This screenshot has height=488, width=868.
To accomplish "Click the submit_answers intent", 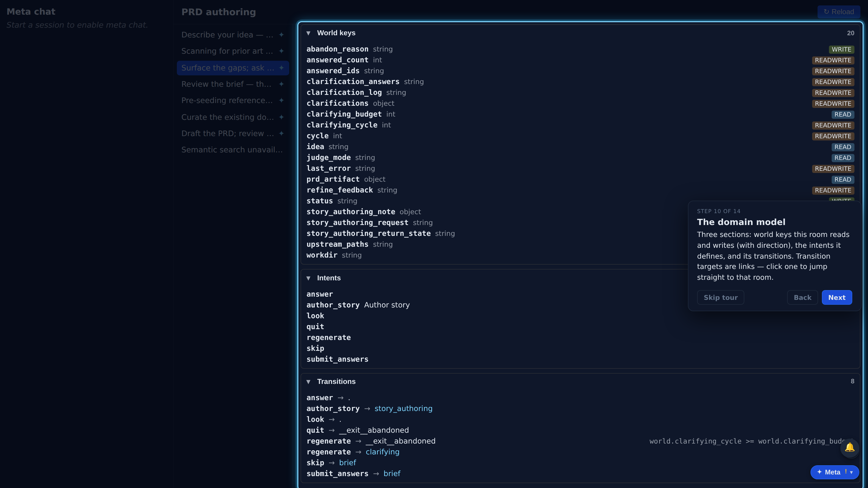I will tap(337, 359).
